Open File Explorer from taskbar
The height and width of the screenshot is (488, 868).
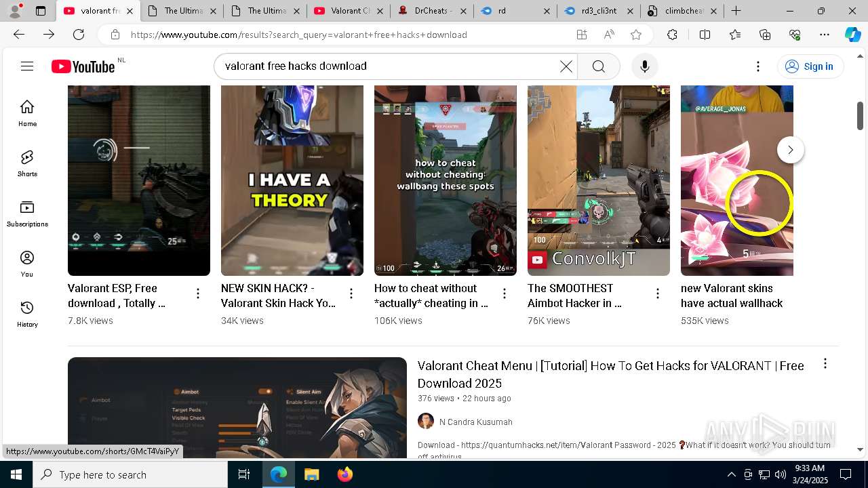pos(311,474)
